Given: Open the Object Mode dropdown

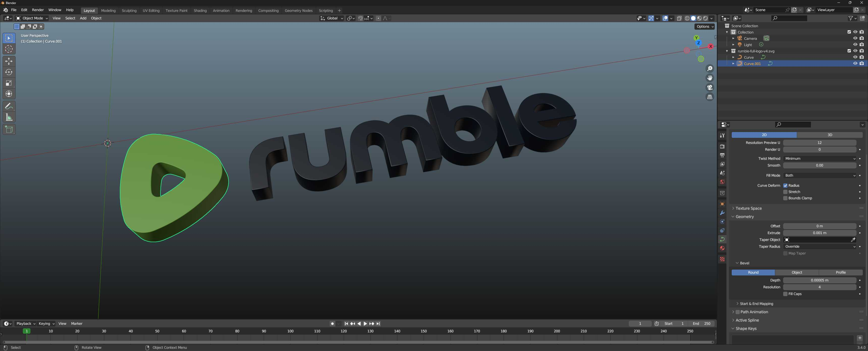Looking at the screenshot, I should (32, 18).
